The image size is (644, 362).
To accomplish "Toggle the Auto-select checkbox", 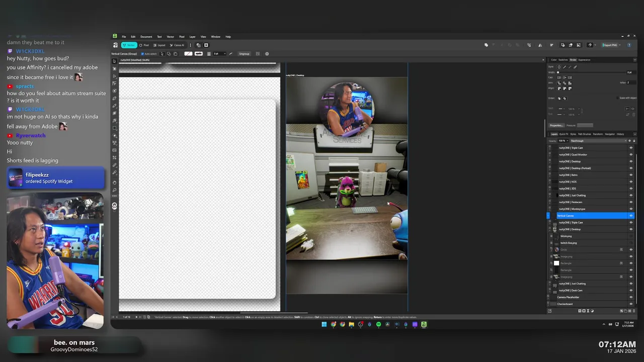I will (142, 54).
